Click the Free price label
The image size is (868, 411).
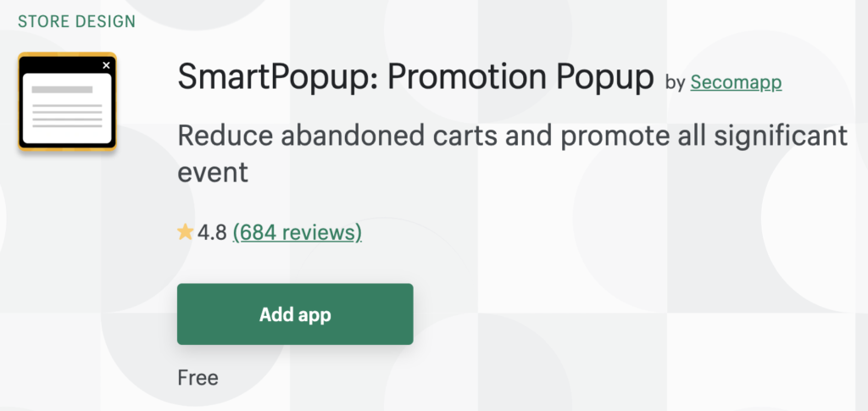pyautogui.click(x=198, y=377)
